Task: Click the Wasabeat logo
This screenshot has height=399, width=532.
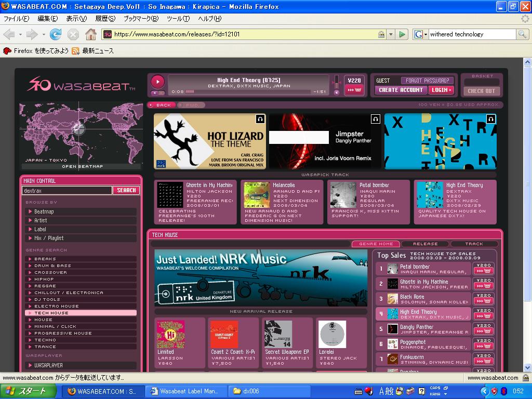Action: point(81,84)
